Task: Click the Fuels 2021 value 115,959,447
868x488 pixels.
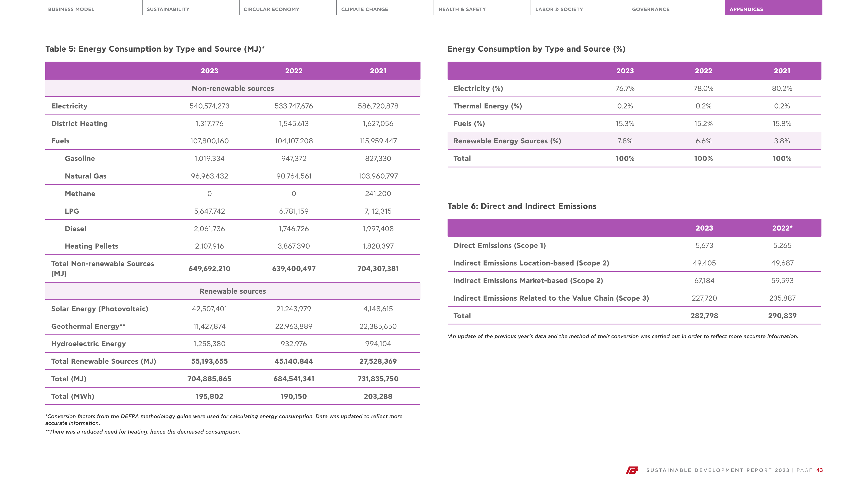Action: click(x=378, y=141)
